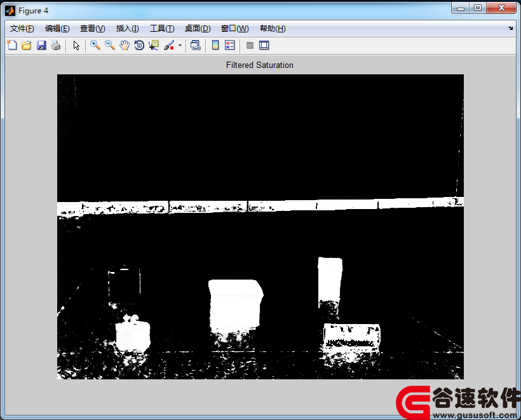Image resolution: width=521 pixels, height=420 pixels.
Task: Click the filtered saturation image plot
Action: coord(260,227)
